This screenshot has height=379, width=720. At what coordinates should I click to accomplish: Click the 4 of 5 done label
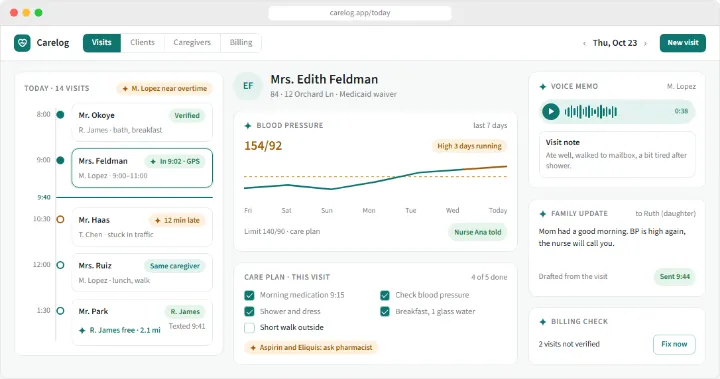point(489,277)
